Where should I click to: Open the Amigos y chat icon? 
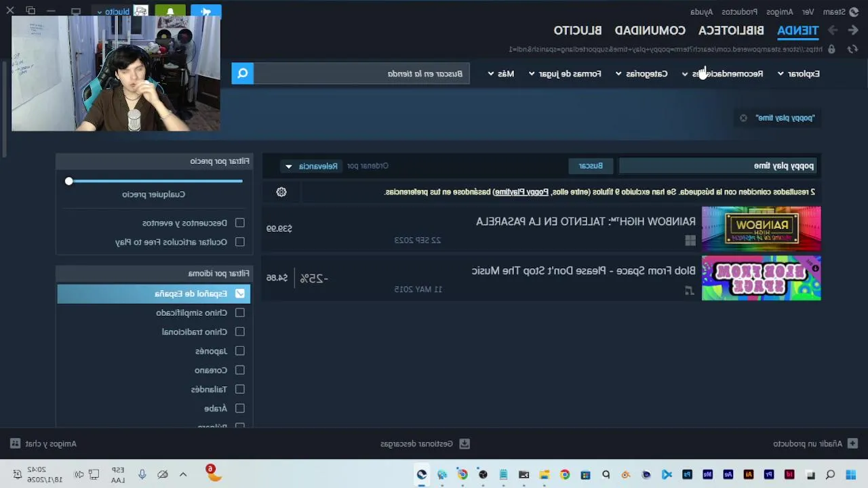point(15,443)
